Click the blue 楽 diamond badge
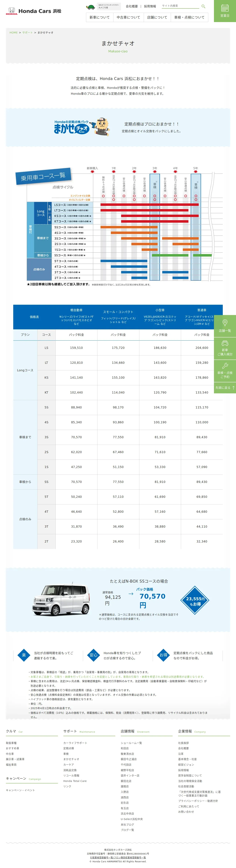The height and width of the screenshot is (868, 236). point(24,655)
